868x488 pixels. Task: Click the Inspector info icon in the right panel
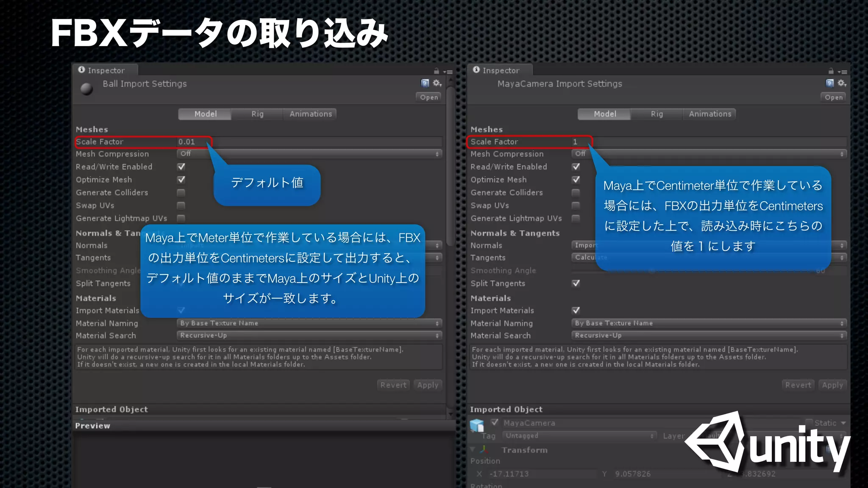tap(476, 70)
